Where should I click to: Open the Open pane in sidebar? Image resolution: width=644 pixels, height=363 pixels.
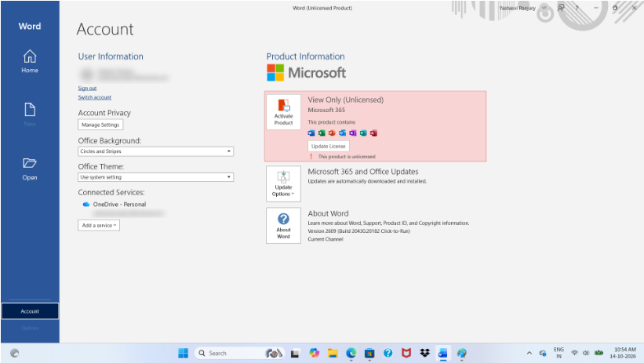[x=30, y=169]
